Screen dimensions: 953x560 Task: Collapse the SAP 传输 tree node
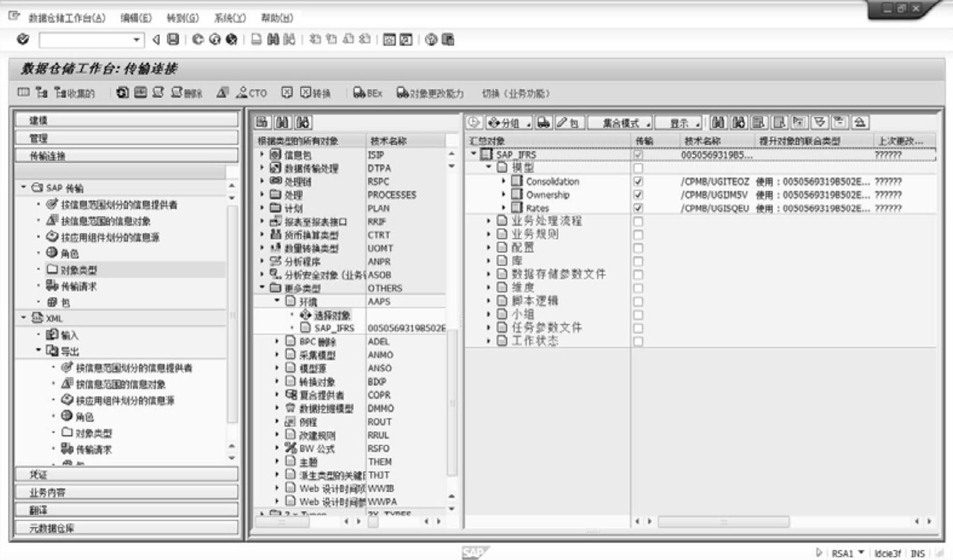point(24,187)
